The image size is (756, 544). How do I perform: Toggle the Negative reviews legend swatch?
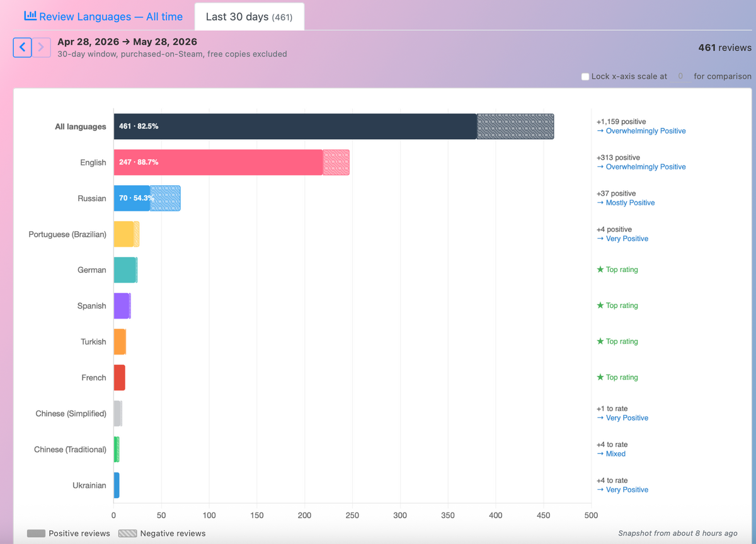coord(127,533)
